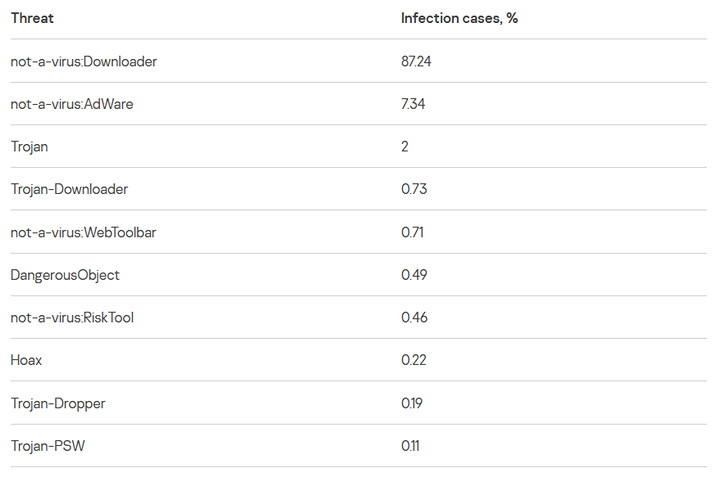720x482 pixels.
Task: Click the 0.49 percentage value
Action: pos(415,275)
